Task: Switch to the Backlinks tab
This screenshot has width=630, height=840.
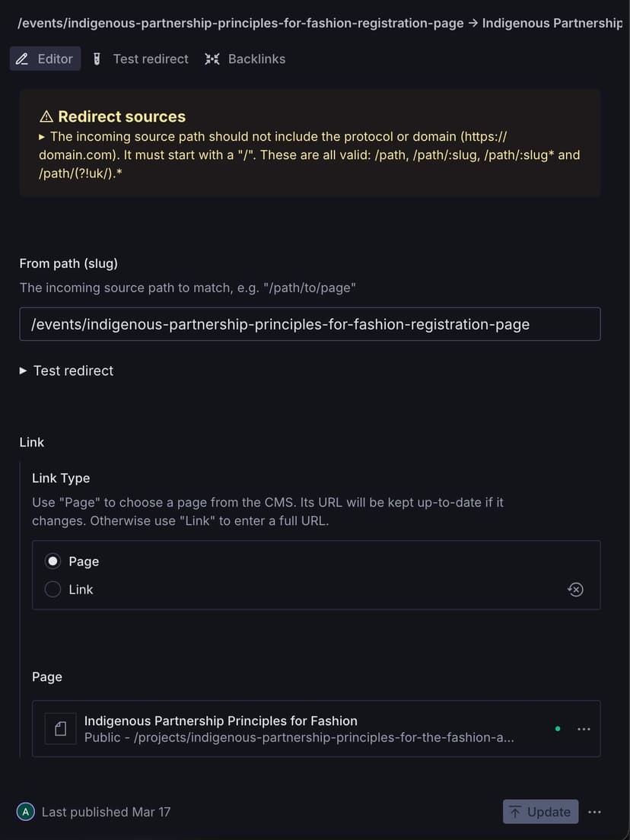Action: point(256,58)
